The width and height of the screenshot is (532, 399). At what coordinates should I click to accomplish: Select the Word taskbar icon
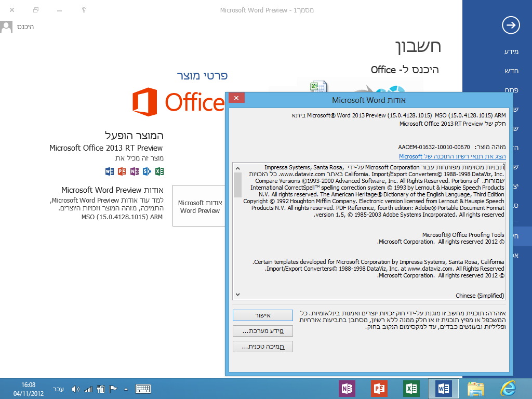pos(444,389)
